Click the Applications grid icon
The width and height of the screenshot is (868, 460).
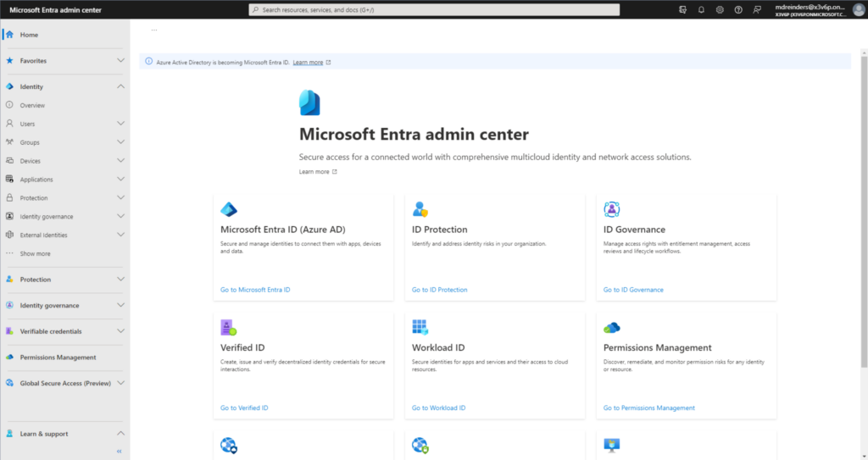(9, 180)
